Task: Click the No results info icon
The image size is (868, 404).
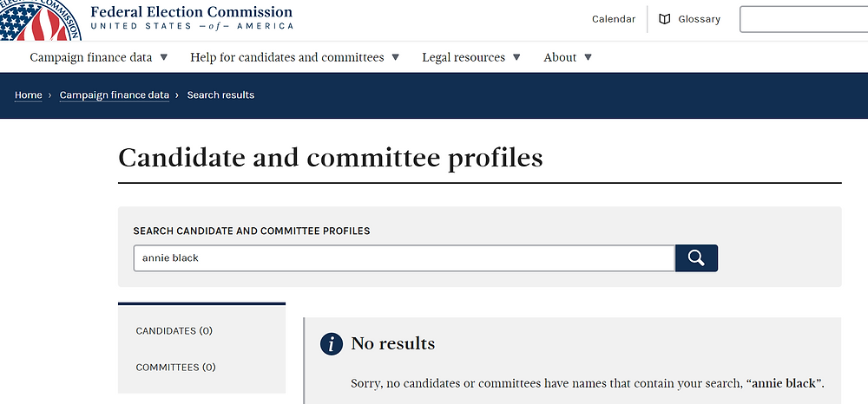Action: (331, 344)
